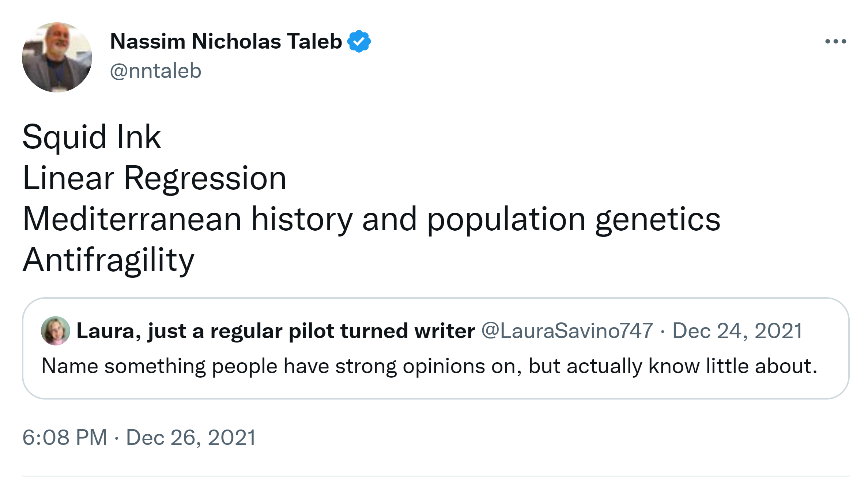Visit the @nntaleb handle link
The image size is (868, 488).
[156, 71]
